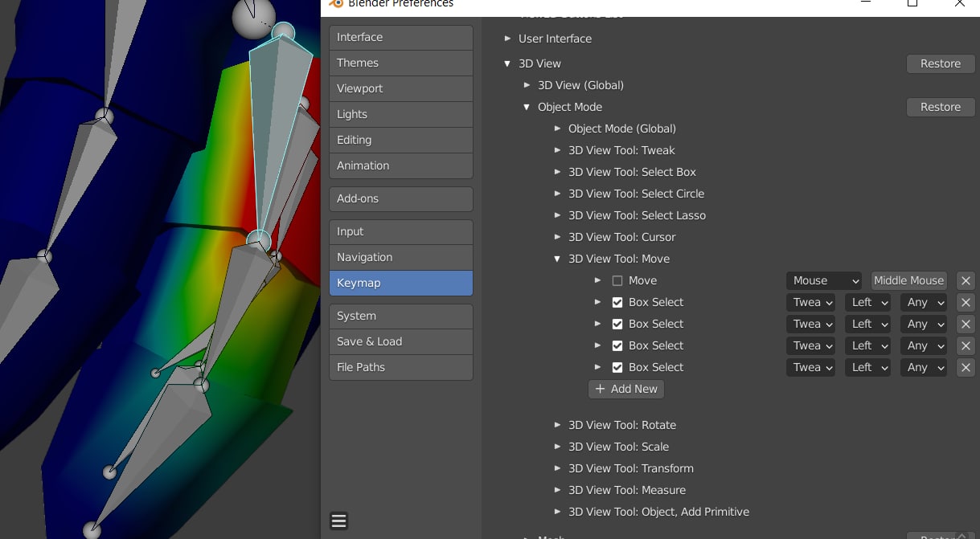The image size is (980, 539).
Task: Click Restore beside 3D View
Action: (941, 63)
